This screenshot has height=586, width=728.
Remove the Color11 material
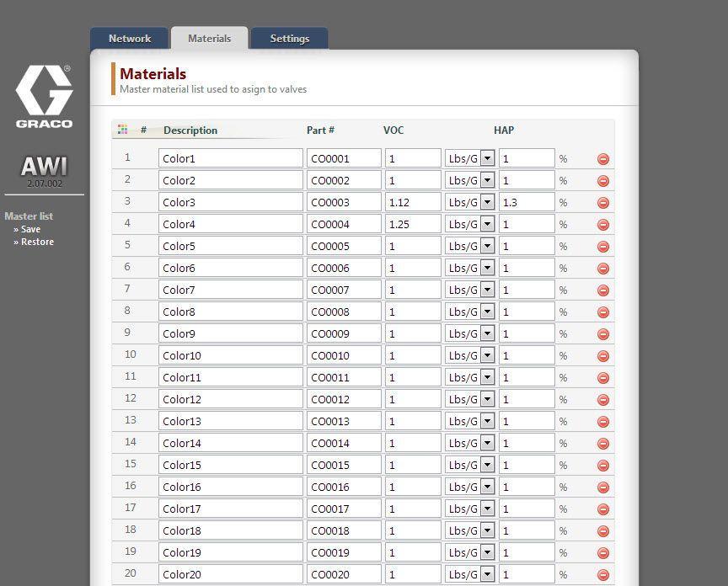(x=603, y=378)
